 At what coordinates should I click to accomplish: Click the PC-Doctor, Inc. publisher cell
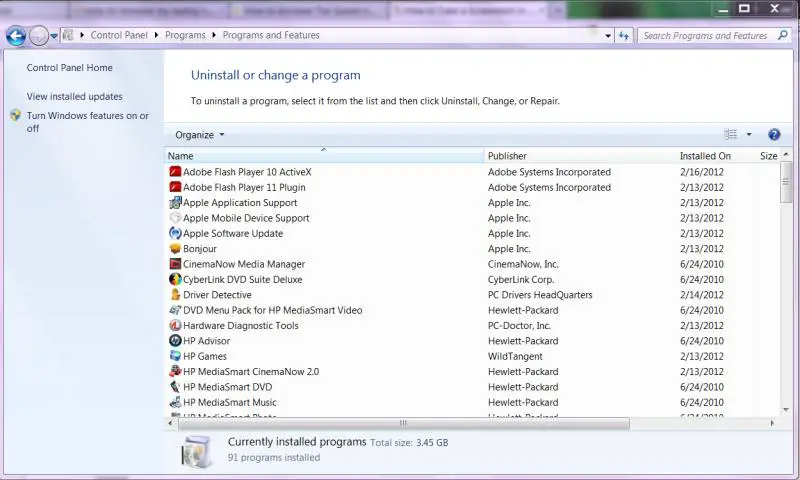pos(519,325)
